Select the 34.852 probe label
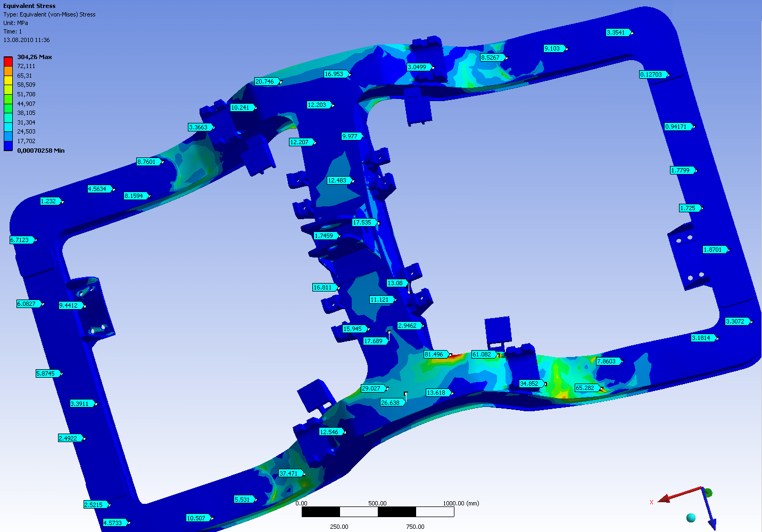The image size is (762, 532). [531, 384]
